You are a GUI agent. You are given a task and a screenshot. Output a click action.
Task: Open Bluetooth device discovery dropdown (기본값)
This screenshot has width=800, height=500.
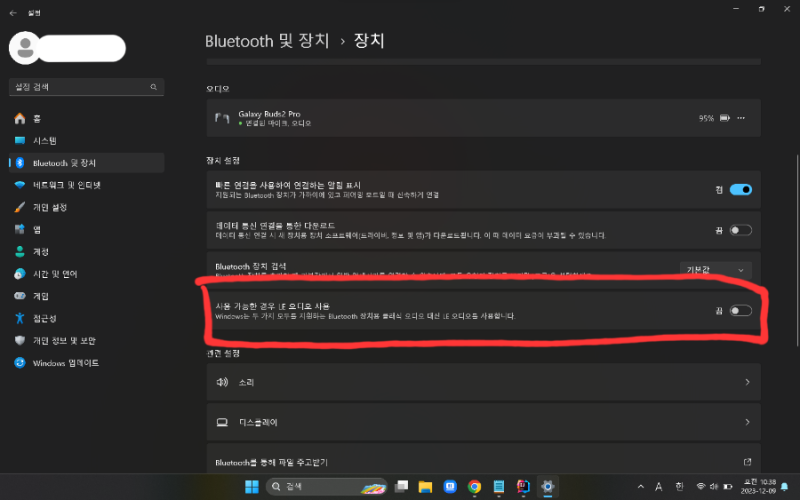pyautogui.click(x=715, y=270)
